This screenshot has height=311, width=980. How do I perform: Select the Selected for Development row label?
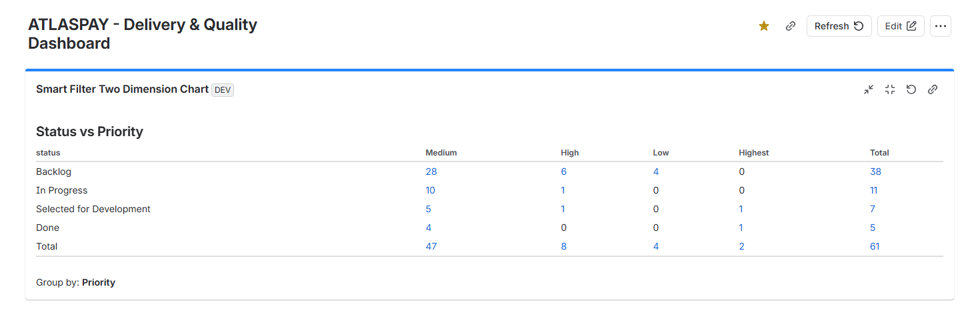93,209
